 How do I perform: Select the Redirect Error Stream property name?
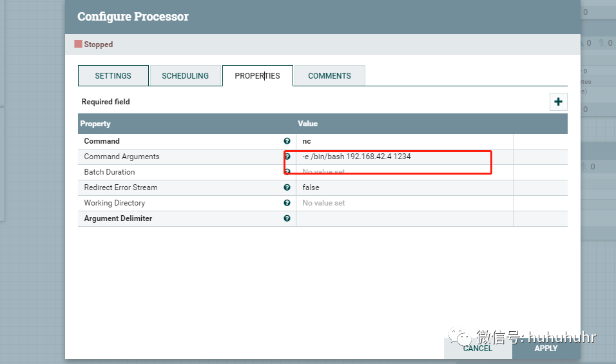tap(120, 187)
